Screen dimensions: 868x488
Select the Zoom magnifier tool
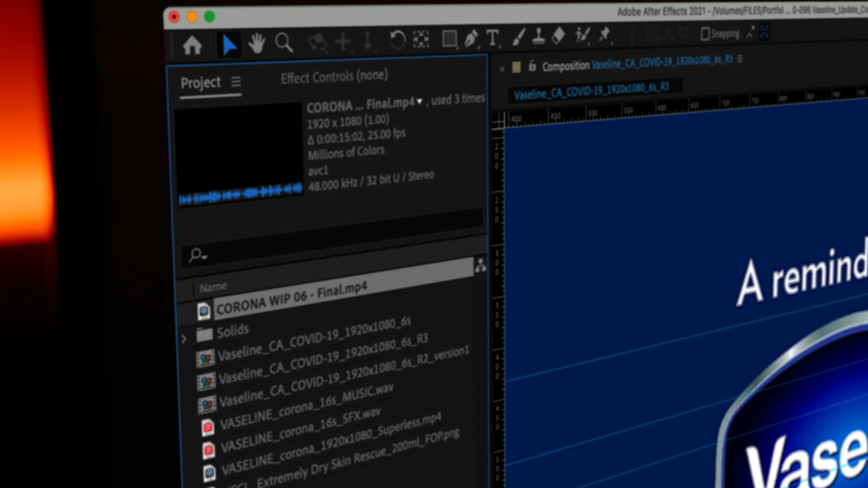(x=284, y=43)
